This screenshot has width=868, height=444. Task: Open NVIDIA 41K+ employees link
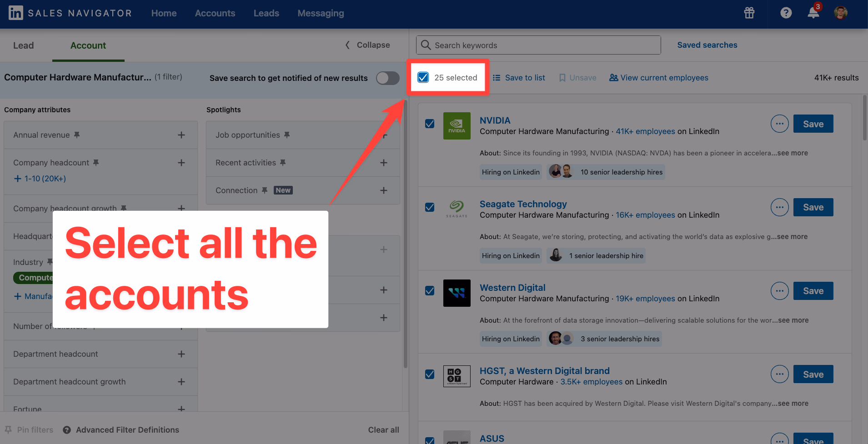tap(646, 131)
